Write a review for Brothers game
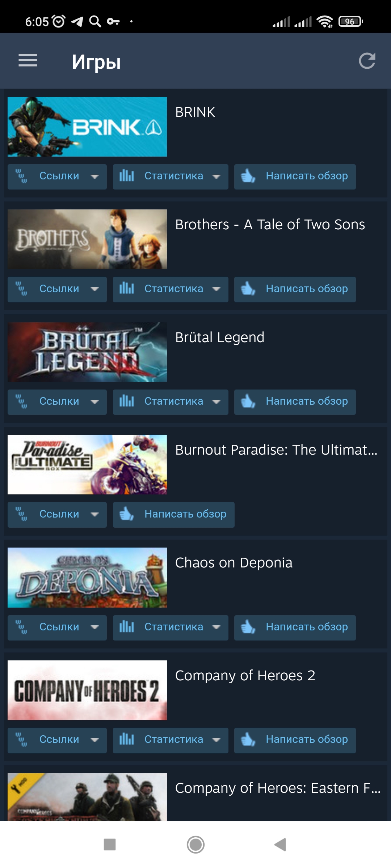 [295, 289]
